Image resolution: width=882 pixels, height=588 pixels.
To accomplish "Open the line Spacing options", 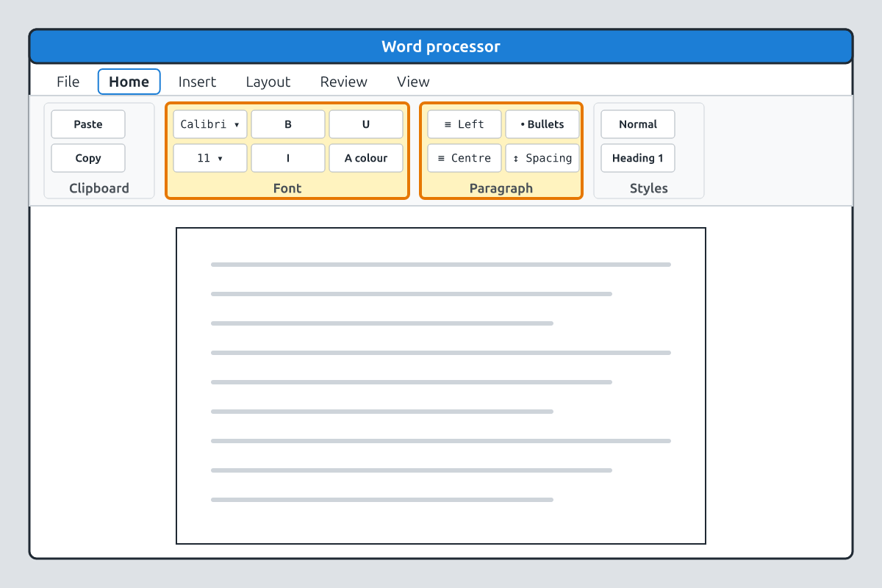I will pyautogui.click(x=542, y=158).
